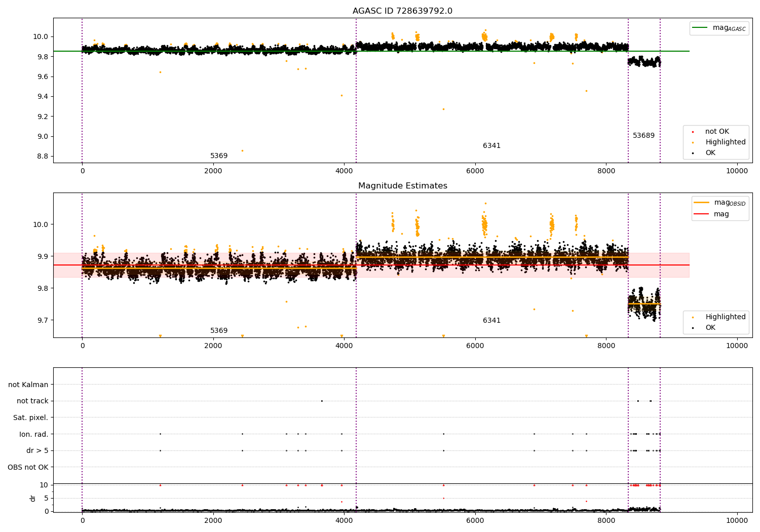
Task: Click x-axis tick '8000' under Magnitude Estimates panel
Action: tap(606, 346)
